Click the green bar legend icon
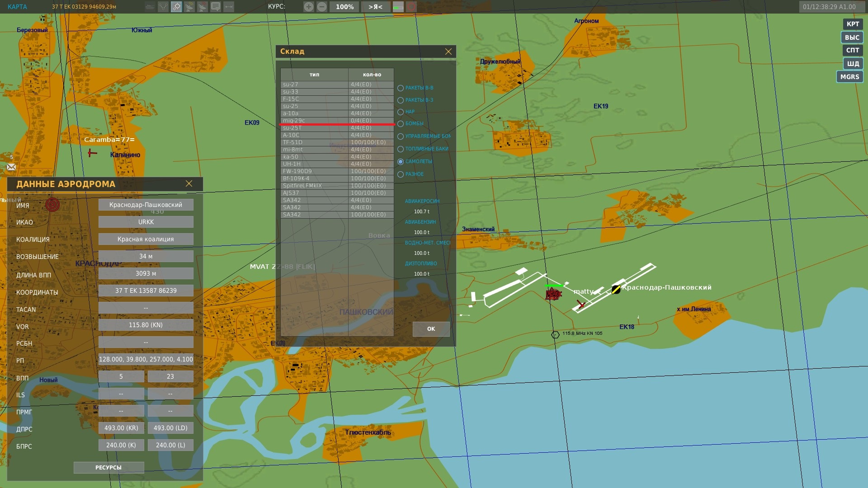Screen dimensions: 868x488 [x=398, y=7]
